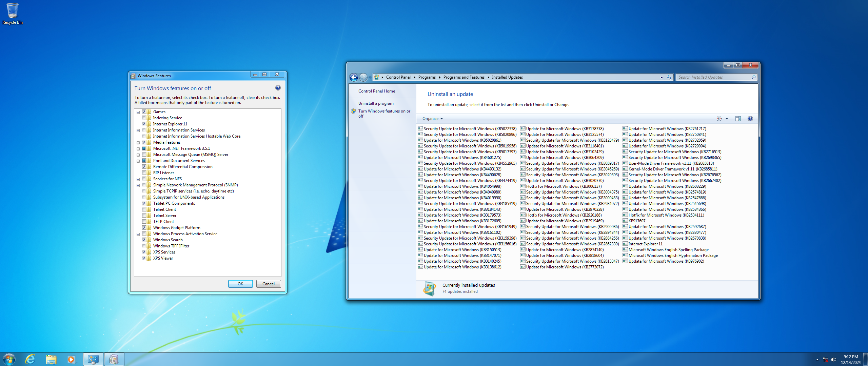Click the change view icon in Installed Updates toolbar

719,119
